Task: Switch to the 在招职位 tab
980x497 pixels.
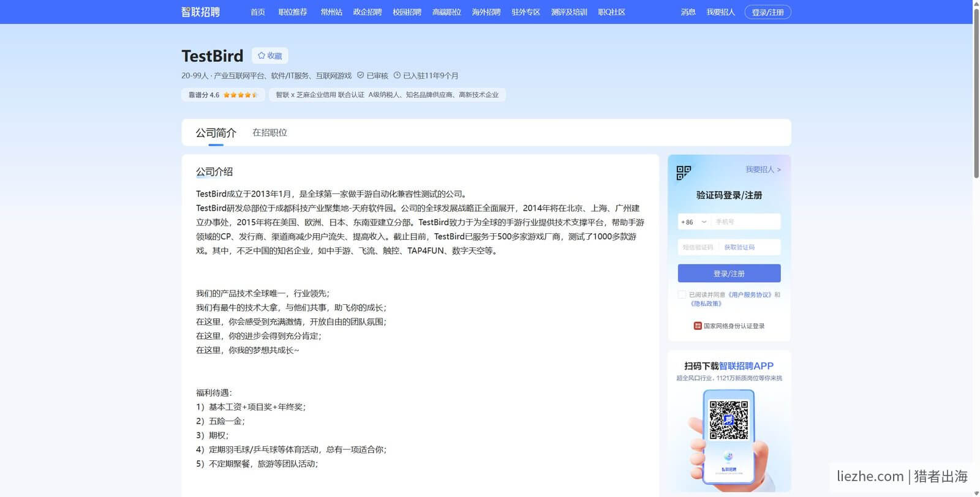Action: click(x=270, y=133)
